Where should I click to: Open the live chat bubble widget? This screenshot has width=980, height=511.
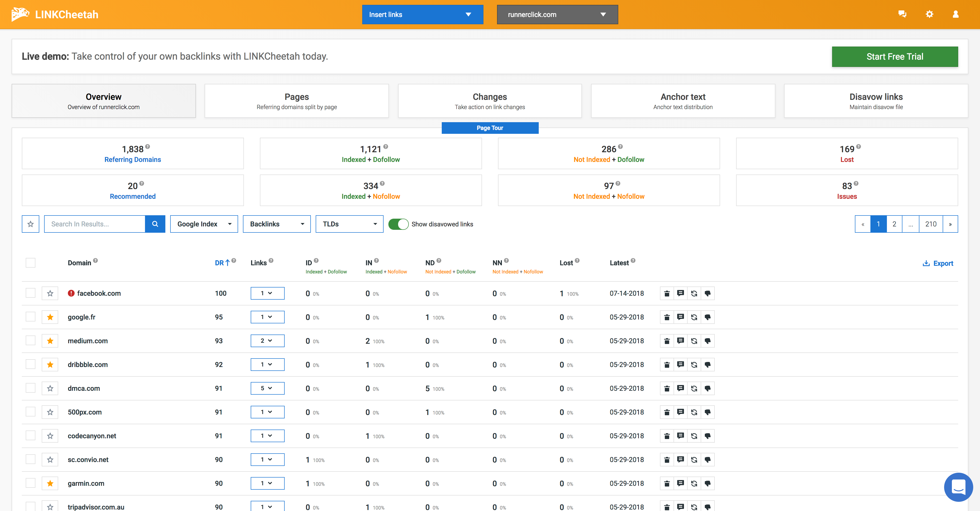[x=958, y=487]
